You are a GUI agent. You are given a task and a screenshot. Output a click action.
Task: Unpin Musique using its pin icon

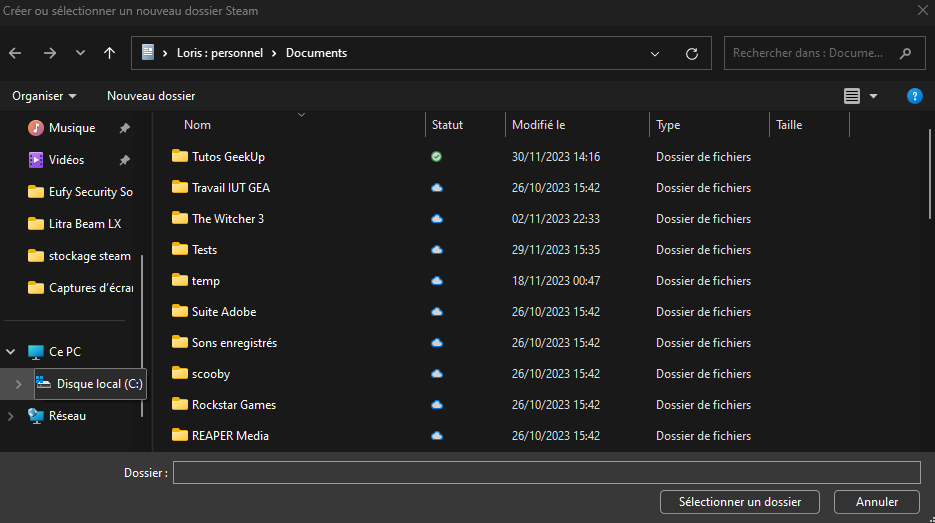(x=125, y=128)
